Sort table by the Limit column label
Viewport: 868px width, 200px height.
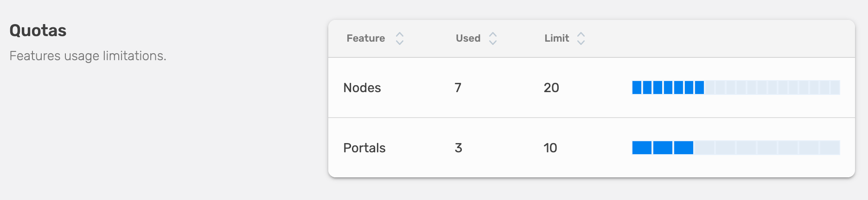tap(556, 38)
